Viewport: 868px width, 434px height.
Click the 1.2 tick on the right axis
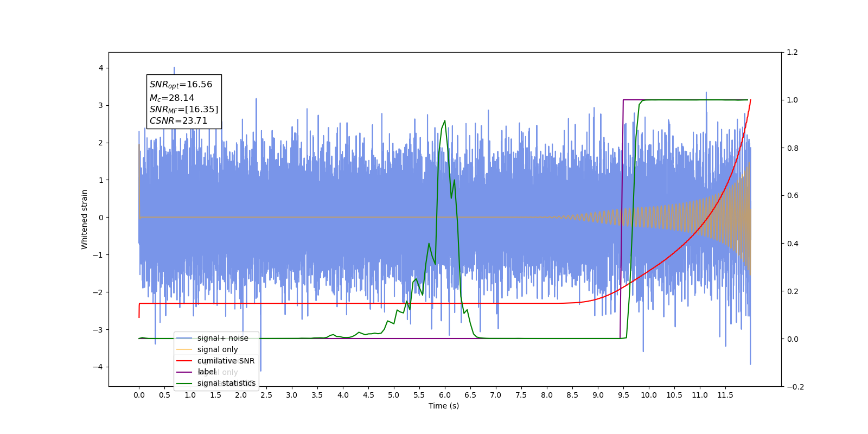click(x=793, y=53)
